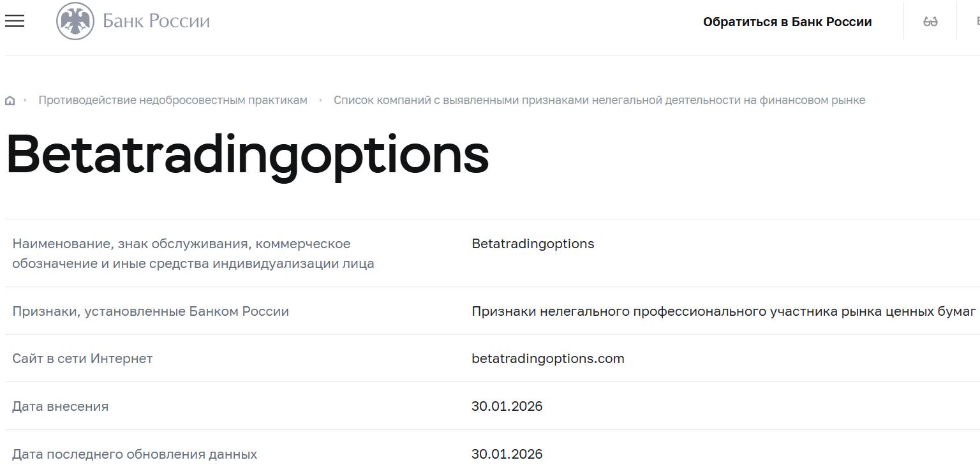The width and height of the screenshot is (980, 474).
Task: Click the 'Дата внесения' date value 30.01.2026
Action: 507,406
